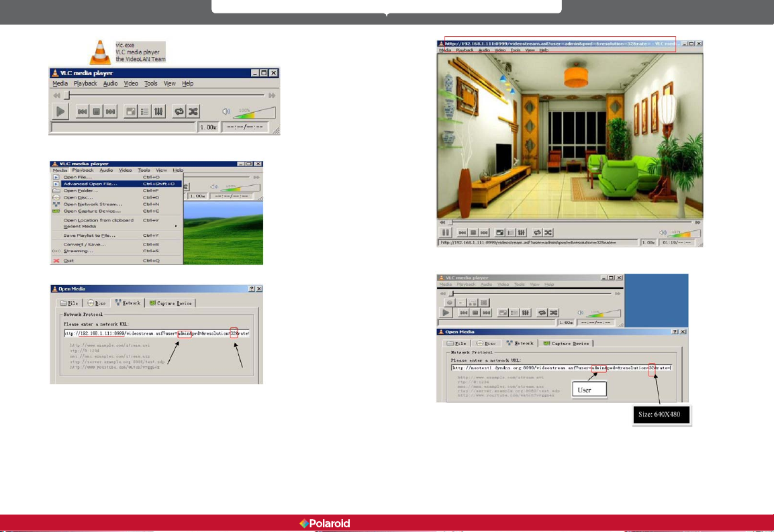The image size is (774, 532).
Task: Click the network URL field containing 192.168.1.111
Action: [x=156, y=333]
